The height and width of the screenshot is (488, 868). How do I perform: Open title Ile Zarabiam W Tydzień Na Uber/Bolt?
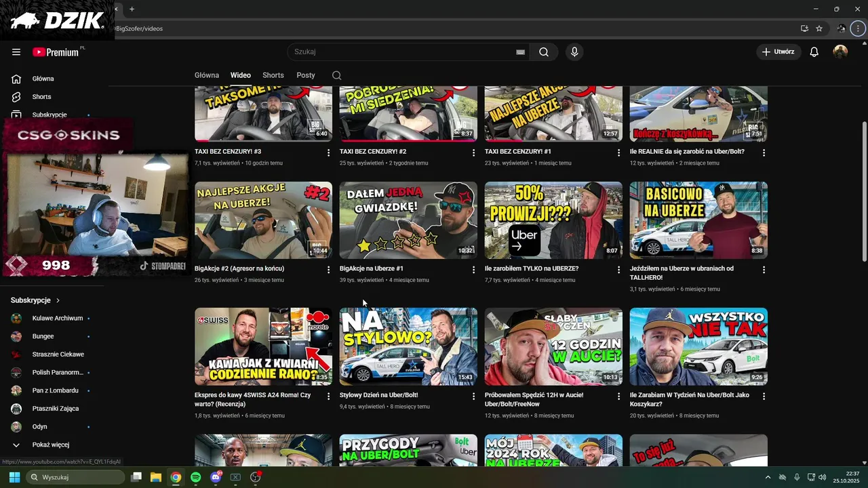point(690,399)
